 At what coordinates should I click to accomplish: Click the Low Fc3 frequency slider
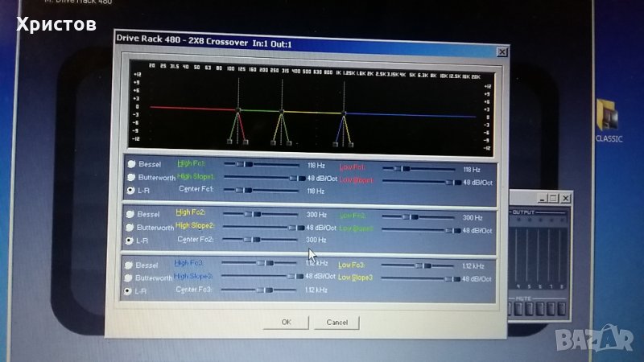427,265
